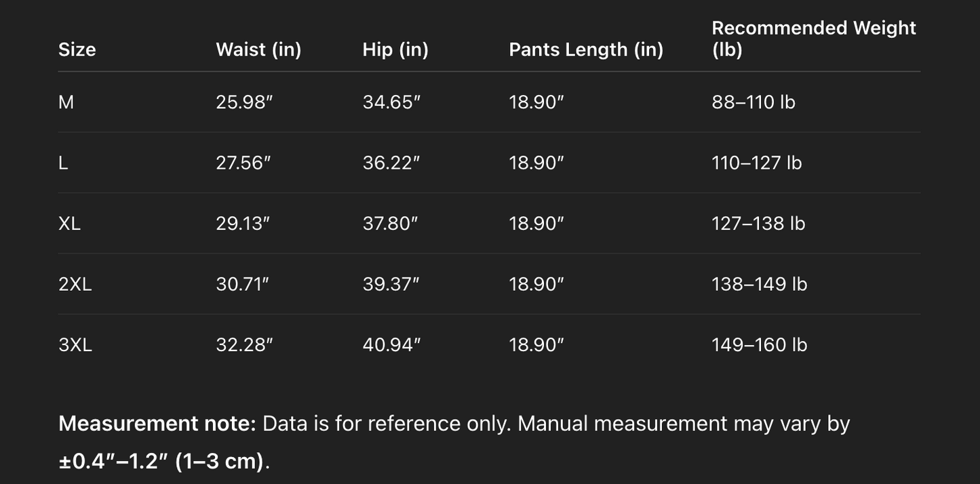Screen dimensions: 980x484
Task: Click the 149–160 lb weight cell
Action: click(x=759, y=345)
